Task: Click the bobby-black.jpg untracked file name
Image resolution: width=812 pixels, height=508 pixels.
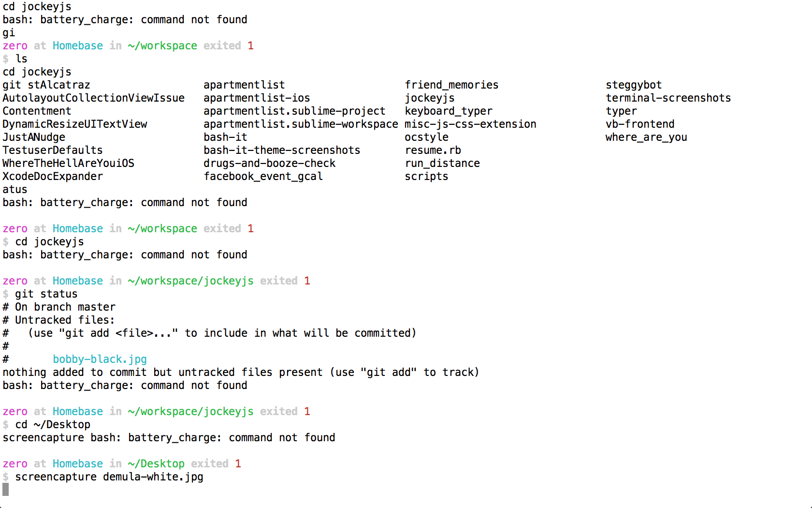Action: coord(100,359)
